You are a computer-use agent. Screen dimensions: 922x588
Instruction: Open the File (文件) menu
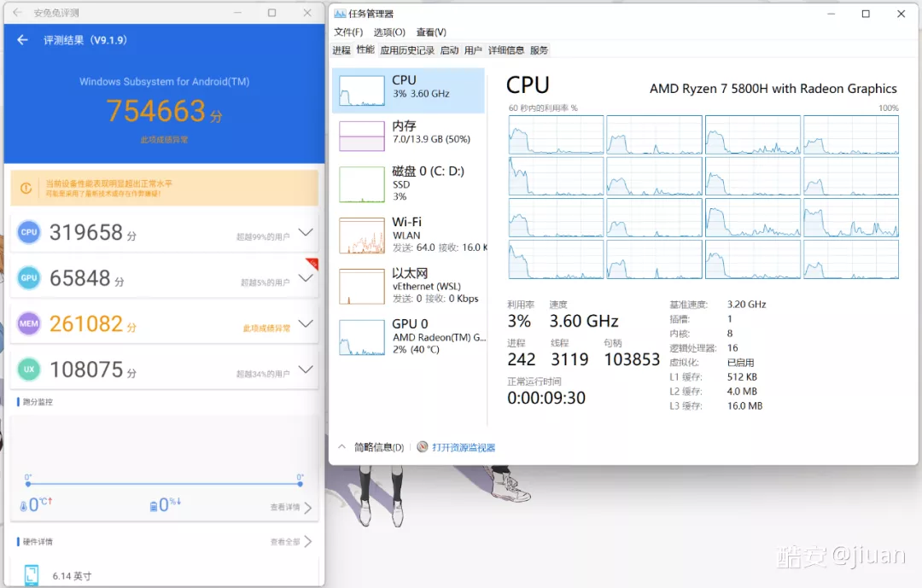coord(348,32)
